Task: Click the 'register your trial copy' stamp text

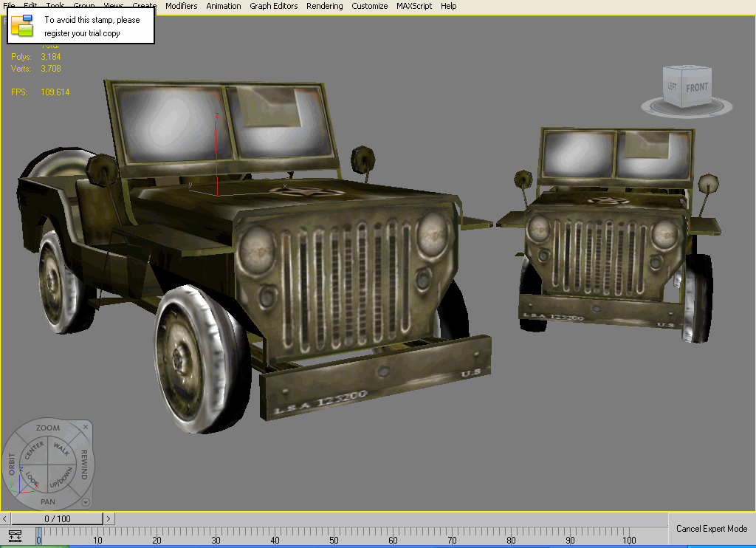Action: (x=82, y=33)
